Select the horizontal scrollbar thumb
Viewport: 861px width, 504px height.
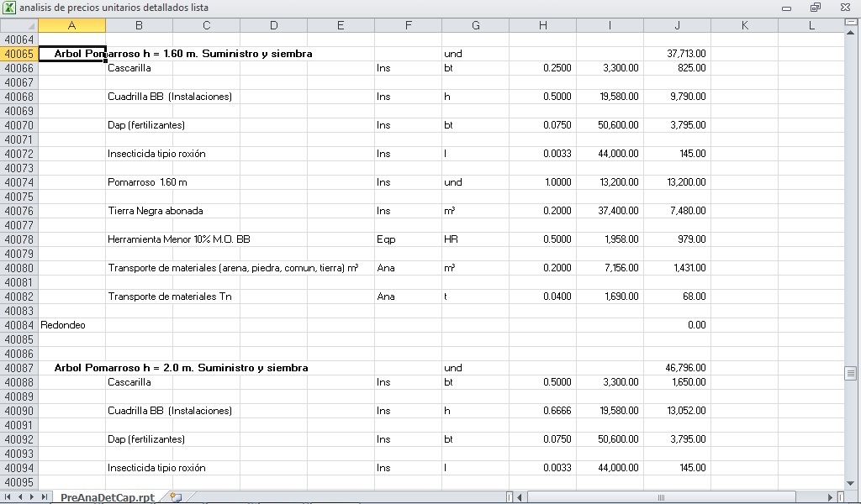(661, 497)
